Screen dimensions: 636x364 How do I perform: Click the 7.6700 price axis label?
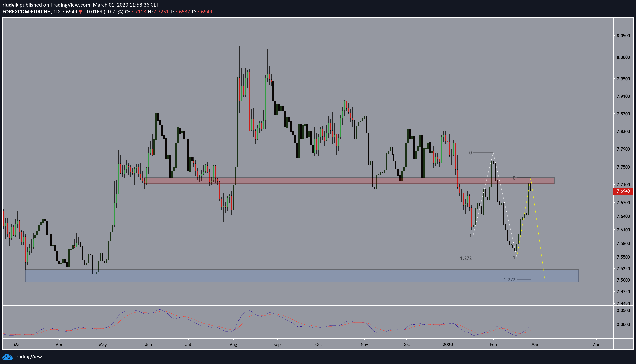(623, 203)
